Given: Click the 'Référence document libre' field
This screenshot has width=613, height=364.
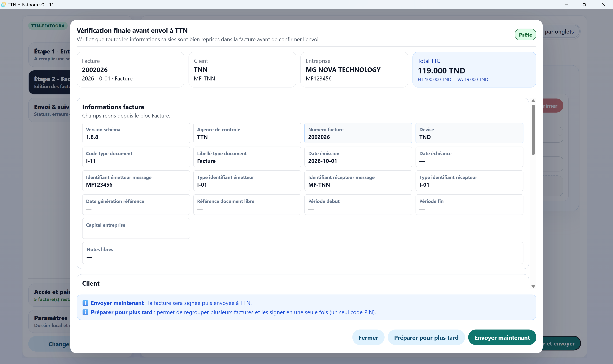Looking at the screenshot, I should 247,205.
